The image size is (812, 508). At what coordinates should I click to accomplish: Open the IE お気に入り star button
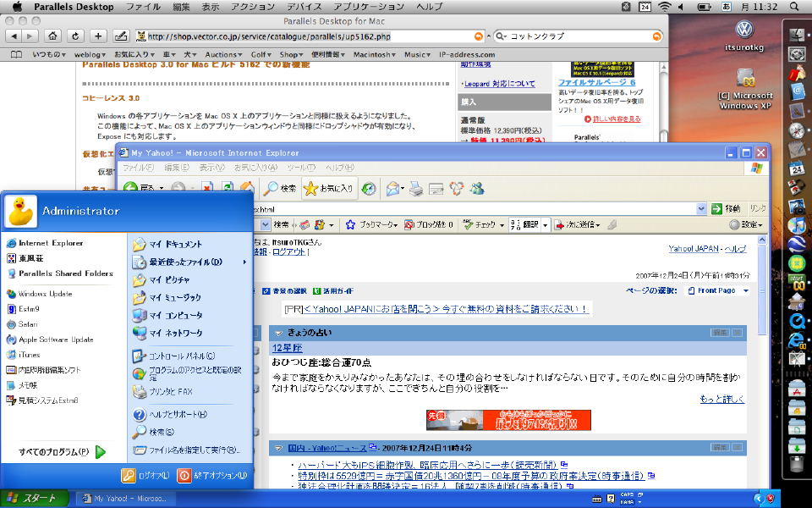click(x=328, y=188)
